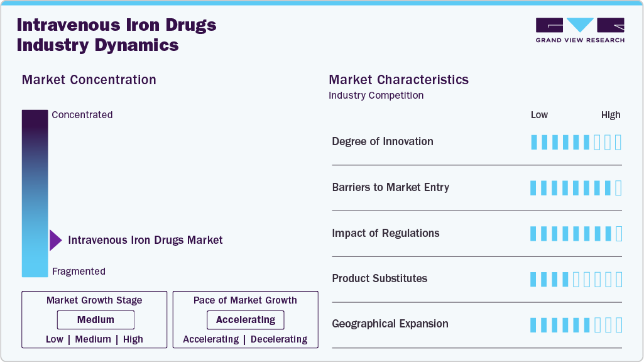Click the Intravenous Iron Drugs Market label
644x362 pixels.
click(x=145, y=240)
